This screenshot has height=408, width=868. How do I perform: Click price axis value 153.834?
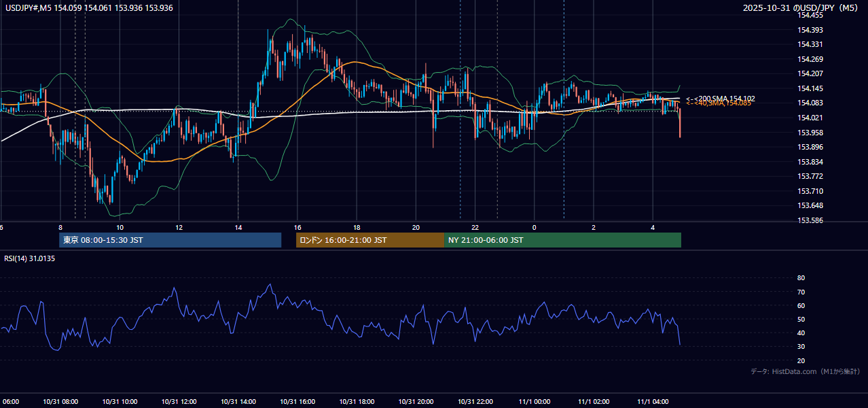tap(810, 162)
